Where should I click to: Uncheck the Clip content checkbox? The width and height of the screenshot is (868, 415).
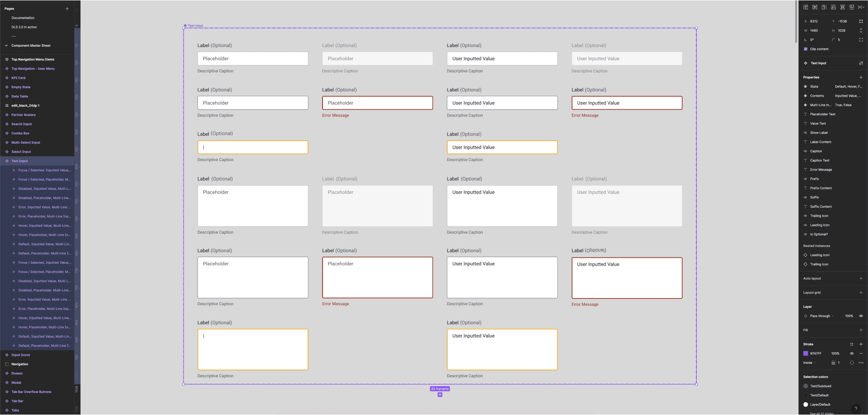pyautogui.click(x=806, y=49)
